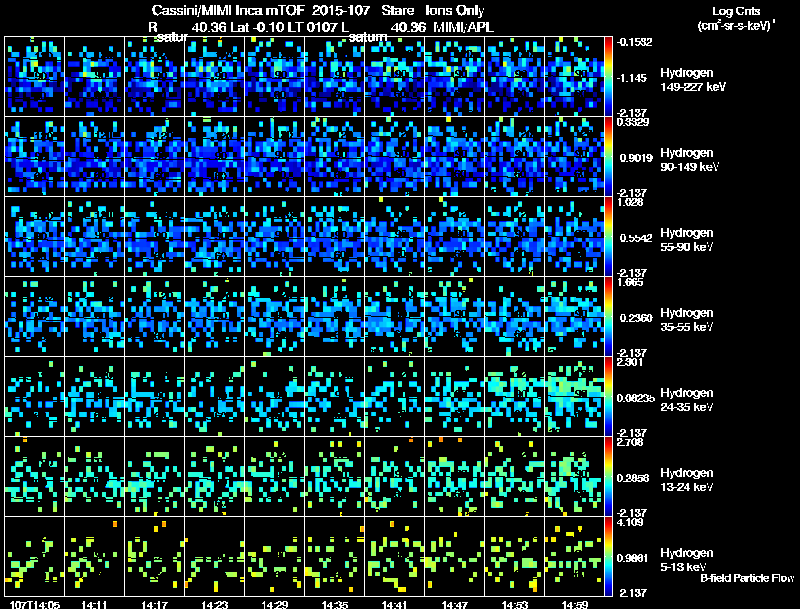Select the 'Log Cnts' colorbar heading
The width and height of the screenshot is (800, 609).
(x=736, y=11)
